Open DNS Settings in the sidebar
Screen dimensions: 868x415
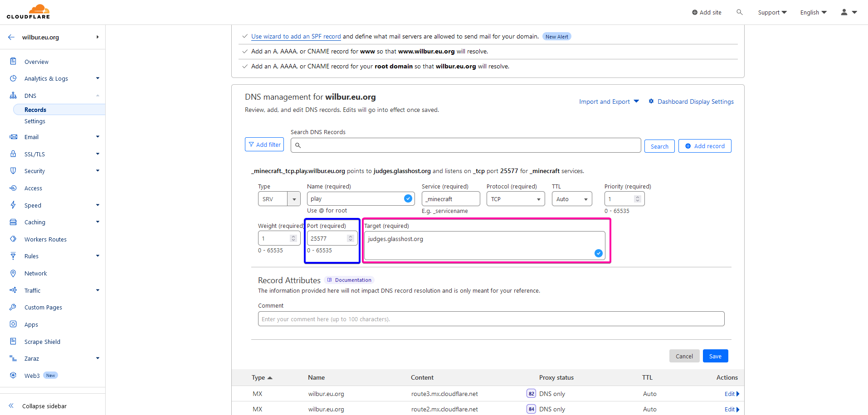click(35, 121)
